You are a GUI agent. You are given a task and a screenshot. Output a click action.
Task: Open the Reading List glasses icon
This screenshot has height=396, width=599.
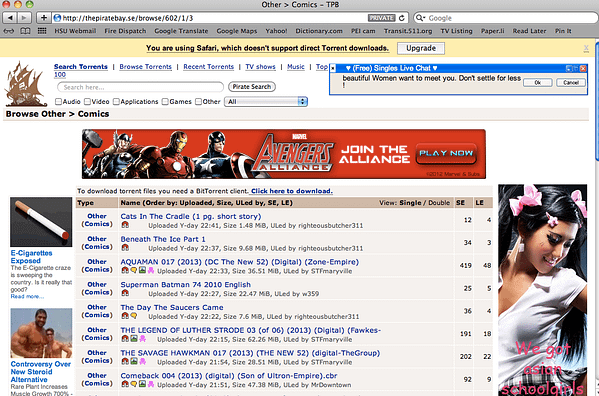(9, 31)
